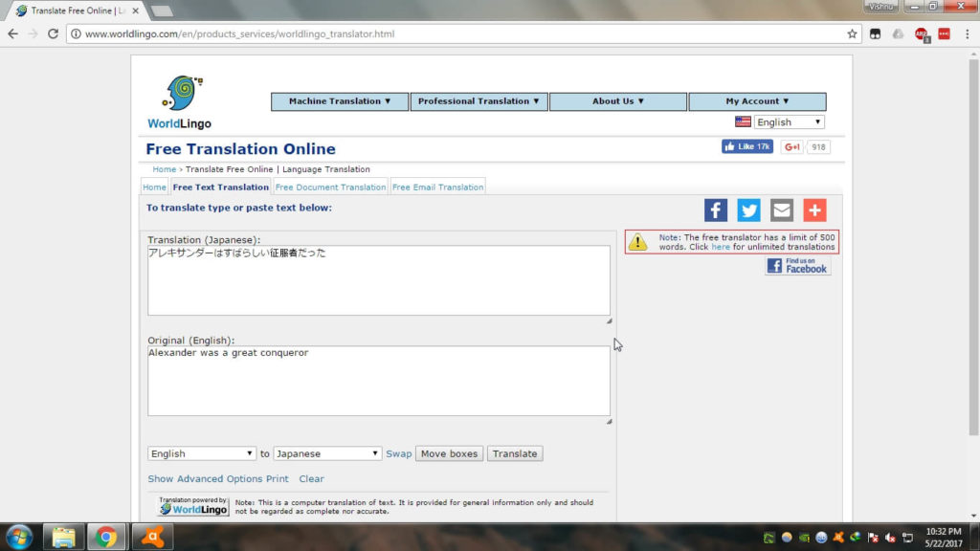Open File Explorer from taskbar

point(63,538)
